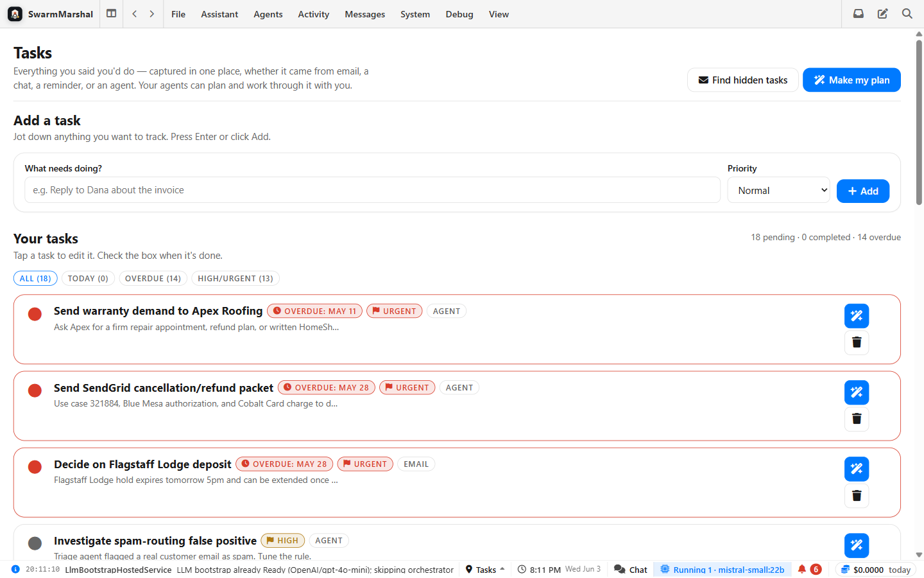924x578 pixels.
Task: Open the Activity menu
Action: point(314,14)
